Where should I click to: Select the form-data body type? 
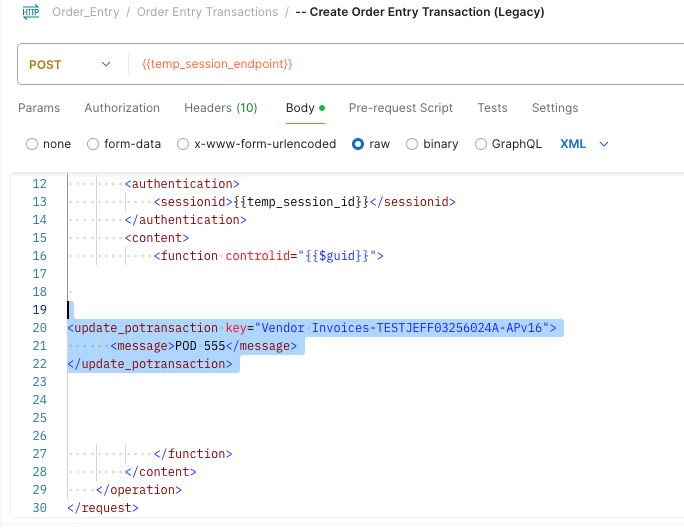point(124,144)
